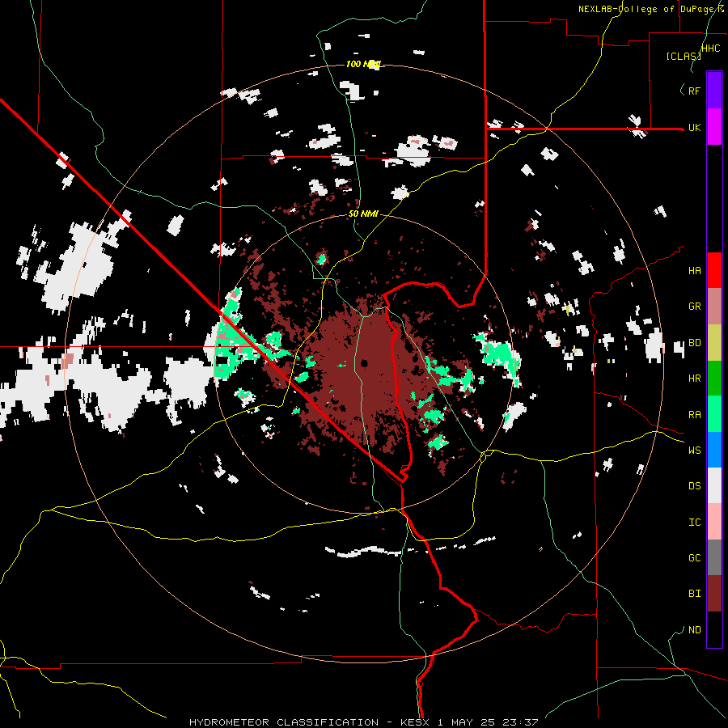Pick the gray GC legend color swatch
Image resolution: width=728 pixels, height=728 pixels.
(714, 557)
